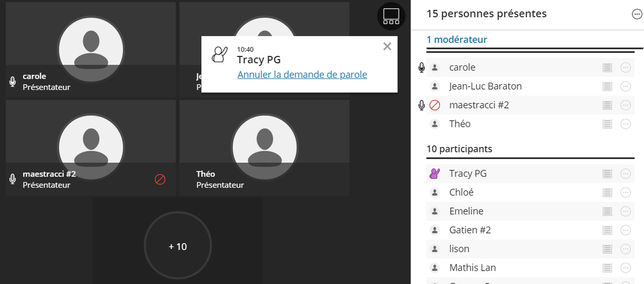
Task: Select Théo name in attendee list
Action: (x=460, y=124)
